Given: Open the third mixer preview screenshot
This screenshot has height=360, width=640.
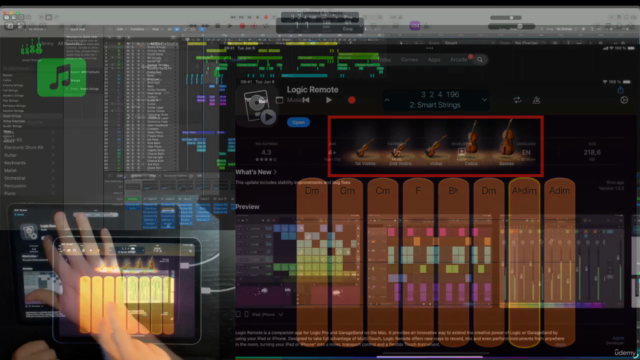Looking at the screenshot, I should [x=562, y=262].
